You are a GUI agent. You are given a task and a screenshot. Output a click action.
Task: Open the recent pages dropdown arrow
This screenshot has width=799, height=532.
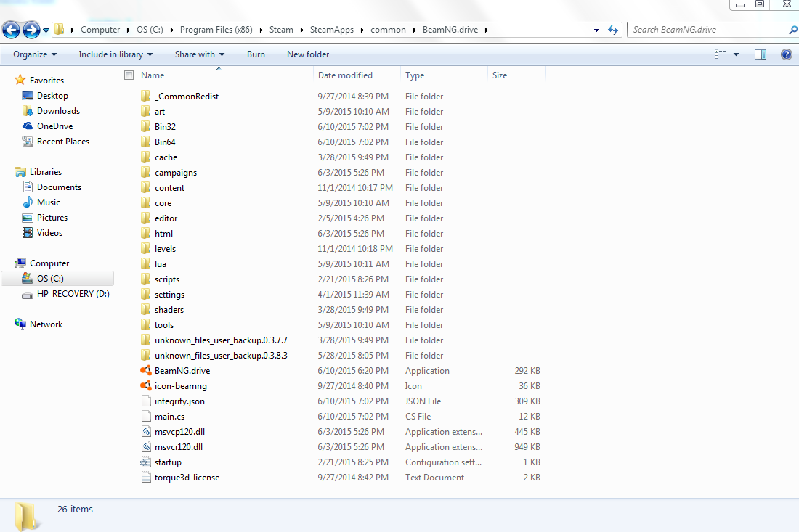(46, 30)
